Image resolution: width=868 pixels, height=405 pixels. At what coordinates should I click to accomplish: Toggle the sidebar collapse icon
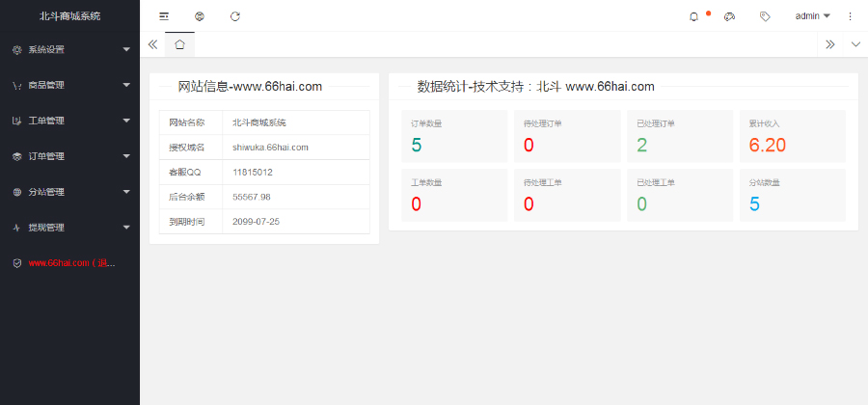pos(164,16)
